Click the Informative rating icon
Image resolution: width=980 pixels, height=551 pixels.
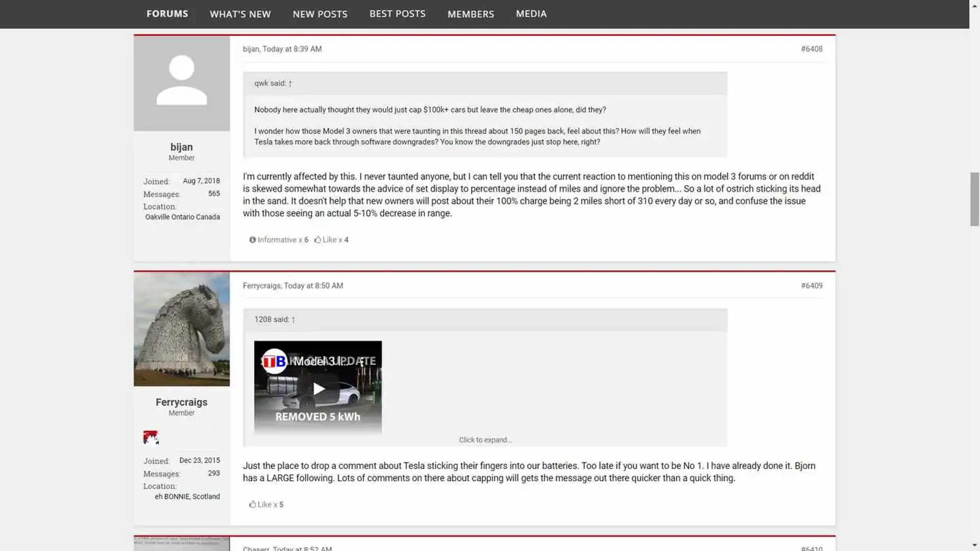(252, 240)
